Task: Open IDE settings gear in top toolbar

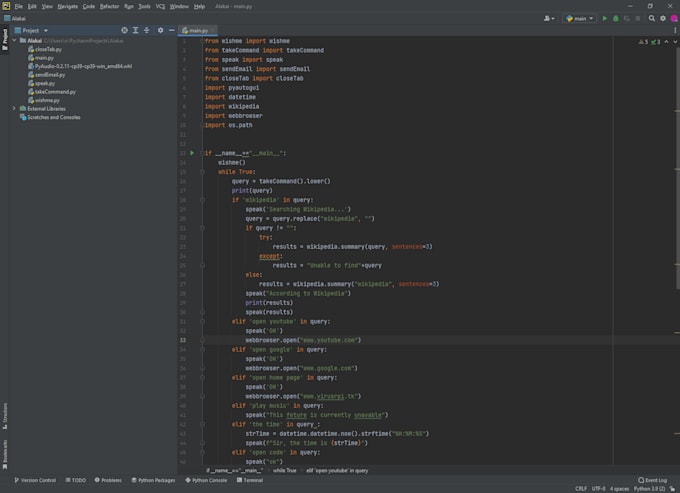Action: 663,18
